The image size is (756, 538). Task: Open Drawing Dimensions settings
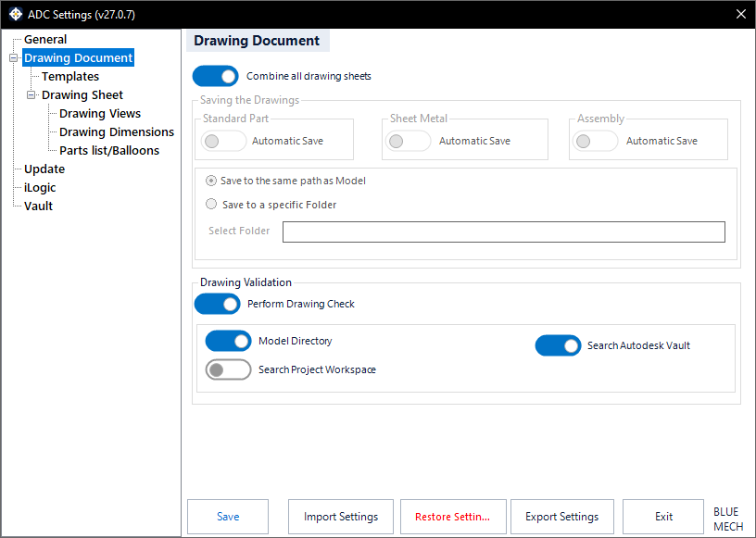pyautogui.click(x=117, y=132)
